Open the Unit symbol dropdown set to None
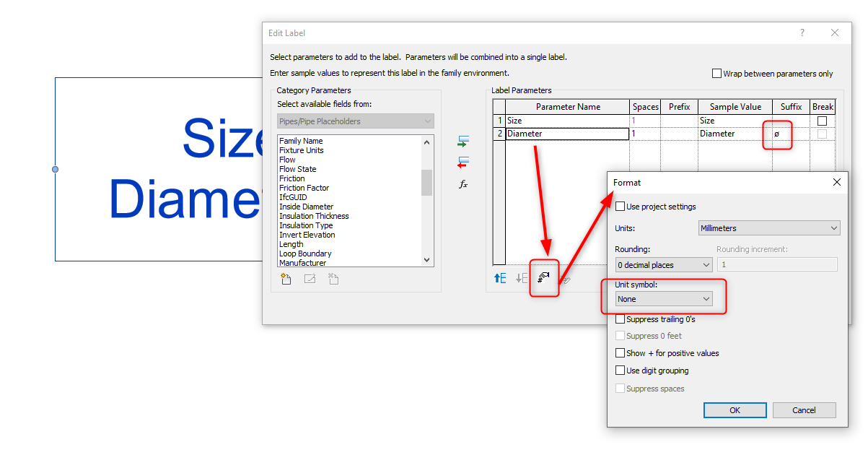868x455 pixels. (663, 298)
